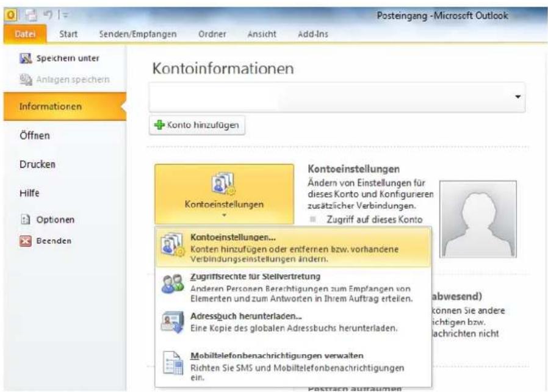
Task: Click the account selection combo box field
Action: (337, 98)
